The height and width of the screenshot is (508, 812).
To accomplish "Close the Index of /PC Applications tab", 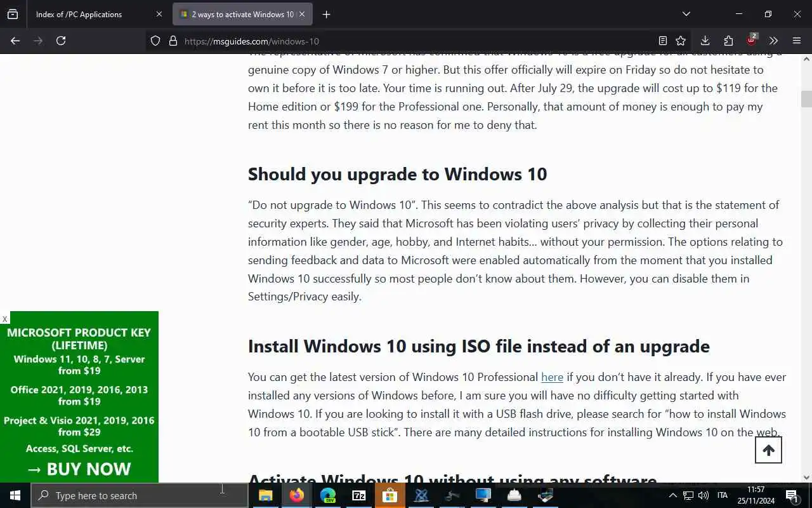I will (159, 14).
